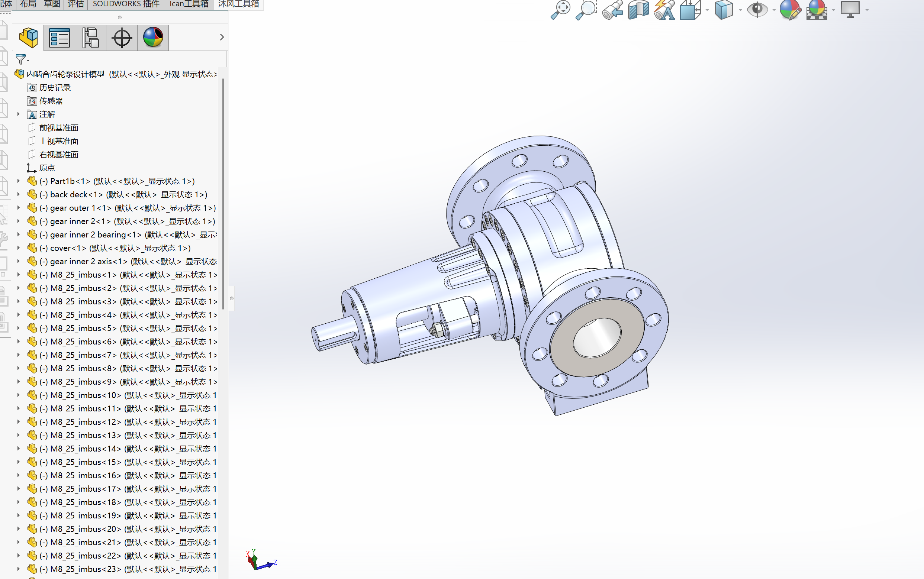Screen dimensions: 924x579
Task: Expand the M8_25_imbus<1> component
Action: click(x=18, y=275)
